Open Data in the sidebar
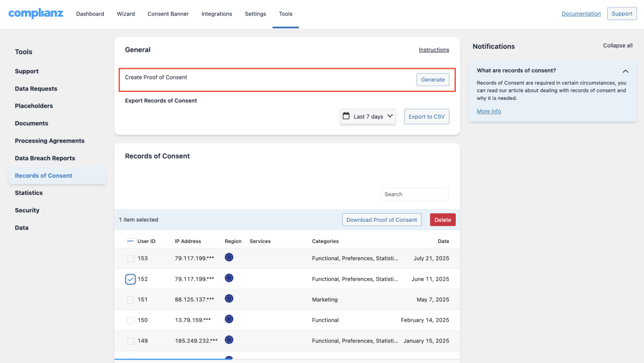 click(x=22, y=228)
